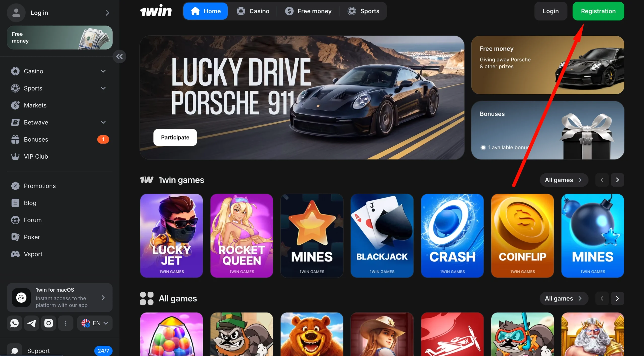
Task: Show next 1win games with right arrow
Action: (617, 180)
